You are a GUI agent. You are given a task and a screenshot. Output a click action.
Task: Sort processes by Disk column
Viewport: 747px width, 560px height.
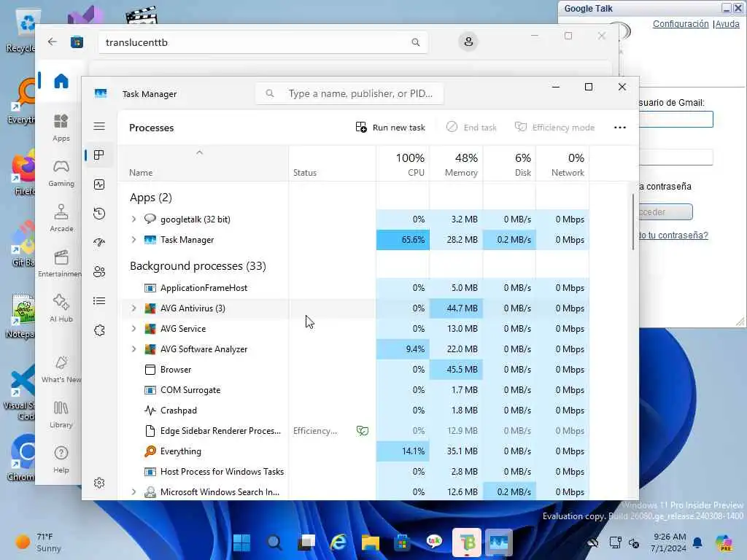pyautogui.click(x=510, y=164)
